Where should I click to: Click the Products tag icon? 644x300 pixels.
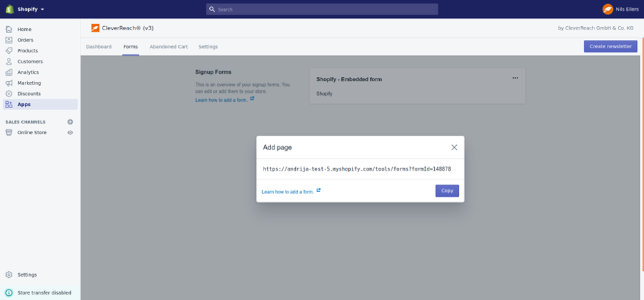coord(9,50)
